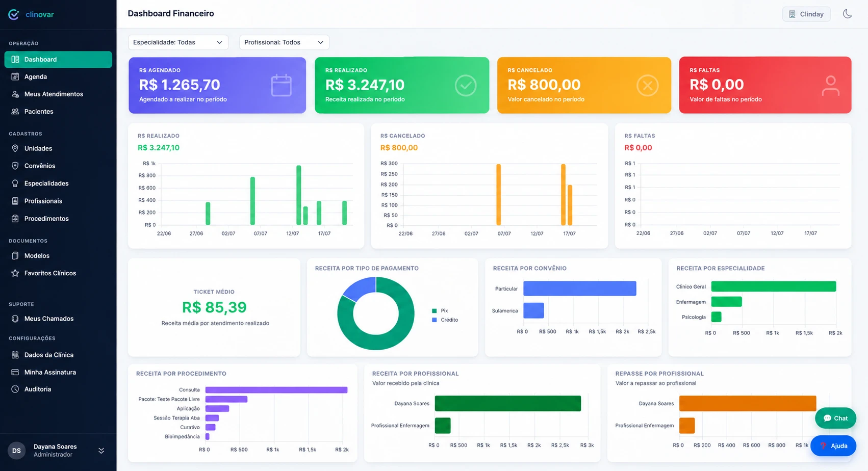The height and width of the screenshot is (471, 868).
Task: Click the Clínico Geral bar
Action: [774, 286]
